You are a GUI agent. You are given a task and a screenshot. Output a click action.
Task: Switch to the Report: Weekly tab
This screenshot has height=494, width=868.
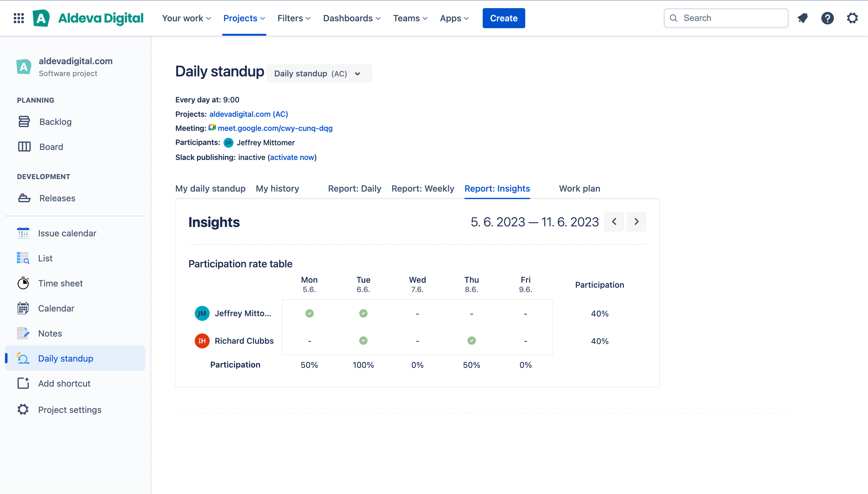(423, 188)
